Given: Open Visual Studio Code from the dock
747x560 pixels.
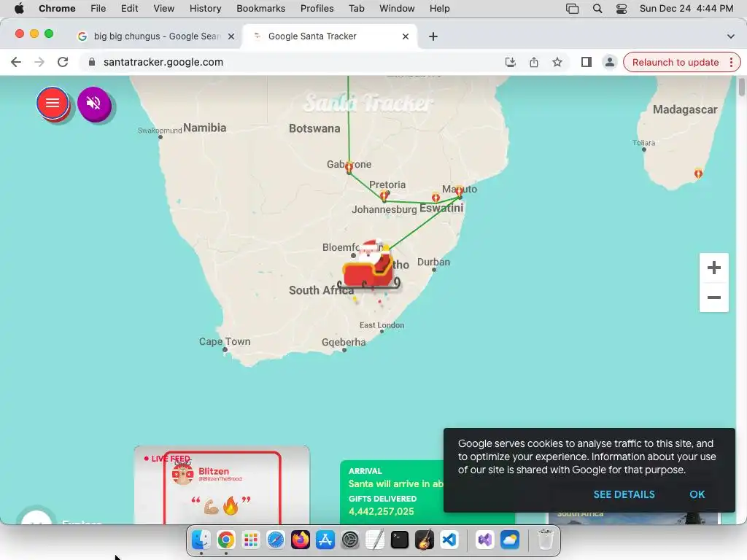Looking at the screenshot, I should [449, 540].
